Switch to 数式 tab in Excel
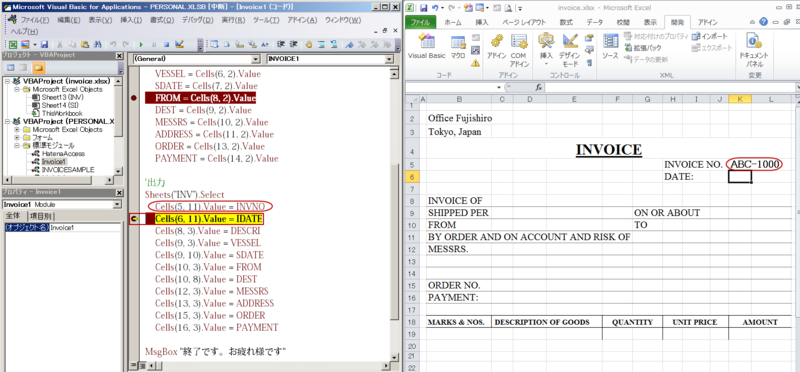The height and width of the screenshot is (372, 800). [566, 22]
